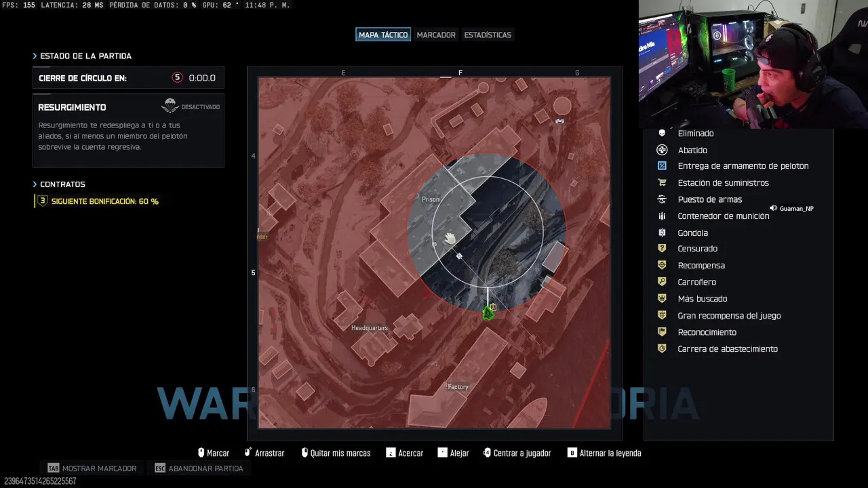868x488 pixels.
Task: Click the Puesto de armas icon
Action: (662, 199)
